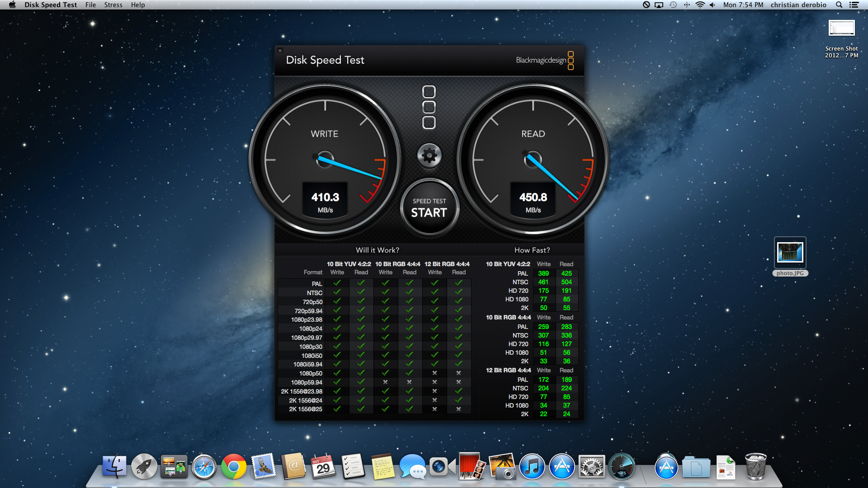Image resolution: width=868 pixels, height=488 pixels.
Task: Open System Preferences in the dock
Action: 591,467
